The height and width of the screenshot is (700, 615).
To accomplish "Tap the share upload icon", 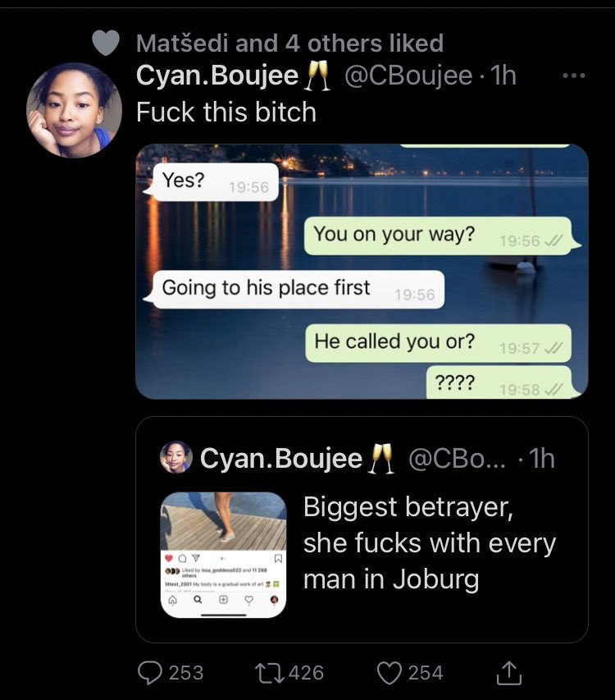I will click(x=509, y=673).
